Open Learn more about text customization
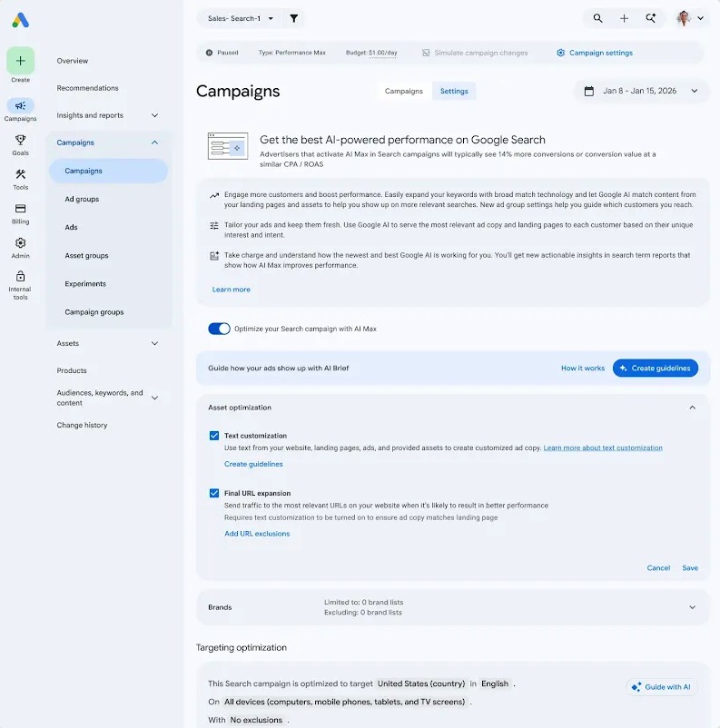 pyautogui.click(x=603, y=448)
